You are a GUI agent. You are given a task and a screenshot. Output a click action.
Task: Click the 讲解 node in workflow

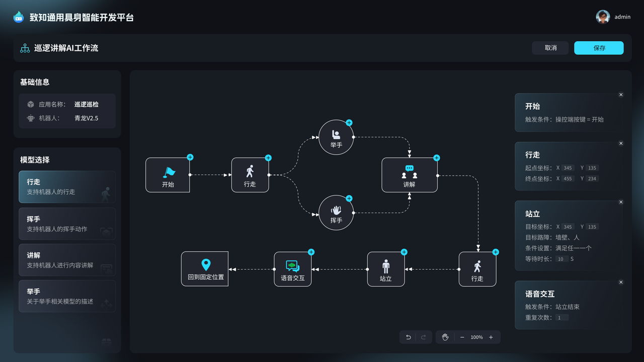click(409, 175)
